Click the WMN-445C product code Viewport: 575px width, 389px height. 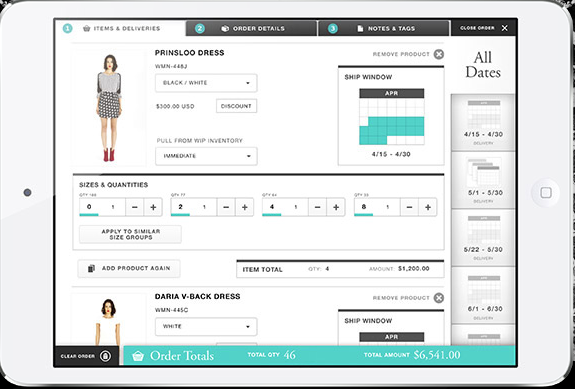[x=171, y=310]
